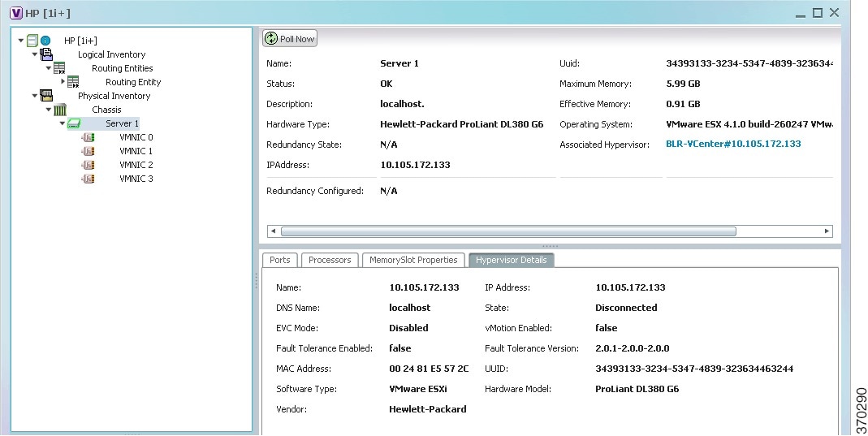Image resolution: width=868 pixels, height=436 pixels.
Task: Select Physical Inventory tree item
Action: pos(114,96)
